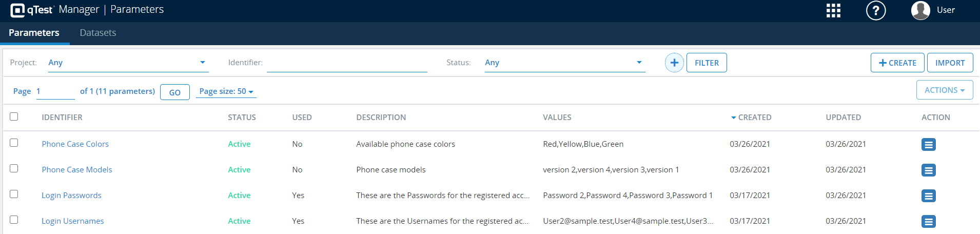The width and height of the screenshot is (980, 234).
Task: Click the Create button
Action: [x=897, y=63]
